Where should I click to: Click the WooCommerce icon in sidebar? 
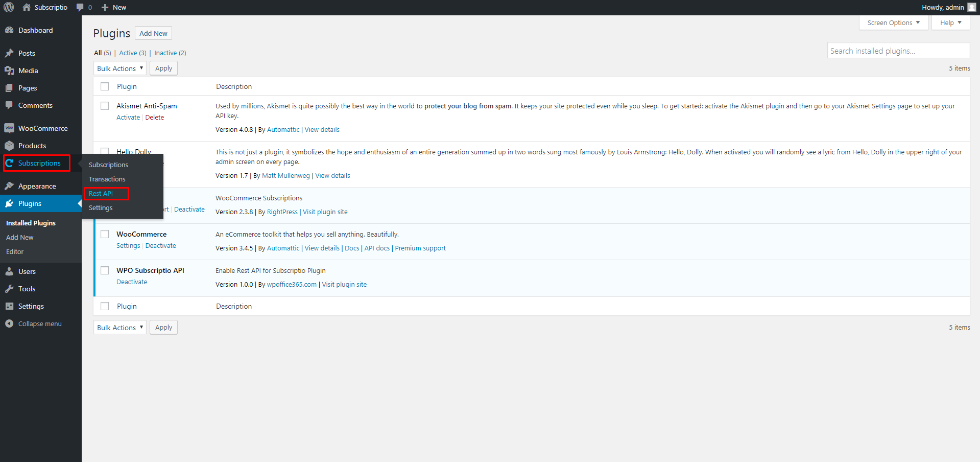9,128
